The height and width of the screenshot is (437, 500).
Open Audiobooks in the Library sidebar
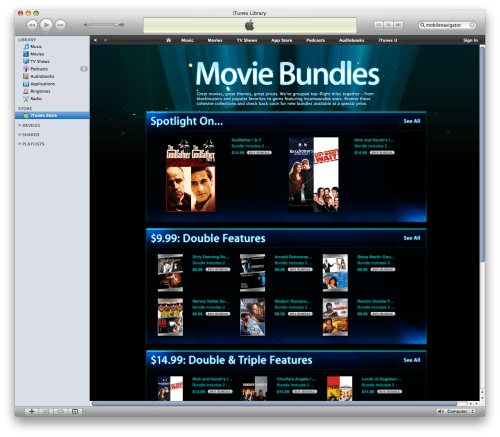(42, 76)
